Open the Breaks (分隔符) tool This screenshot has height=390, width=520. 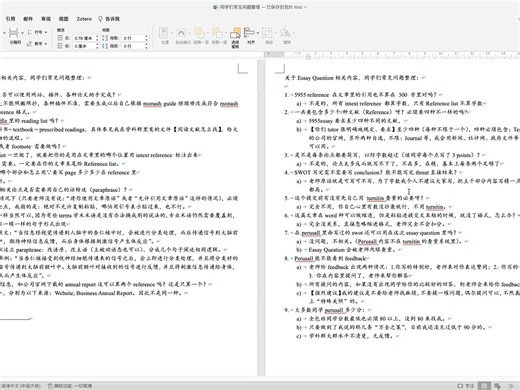click(14, 36)
